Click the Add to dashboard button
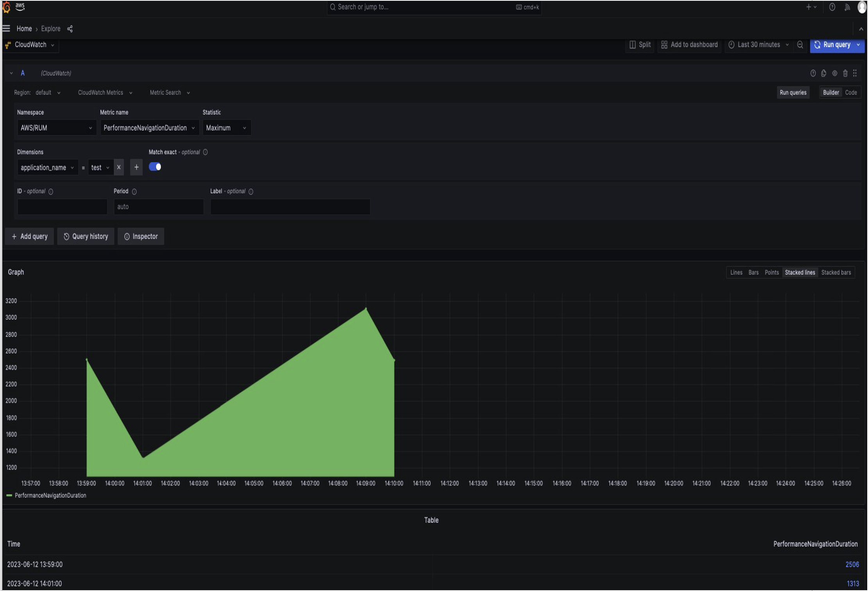The height and width of the screenshot is (591, 868). pos(689,45)
